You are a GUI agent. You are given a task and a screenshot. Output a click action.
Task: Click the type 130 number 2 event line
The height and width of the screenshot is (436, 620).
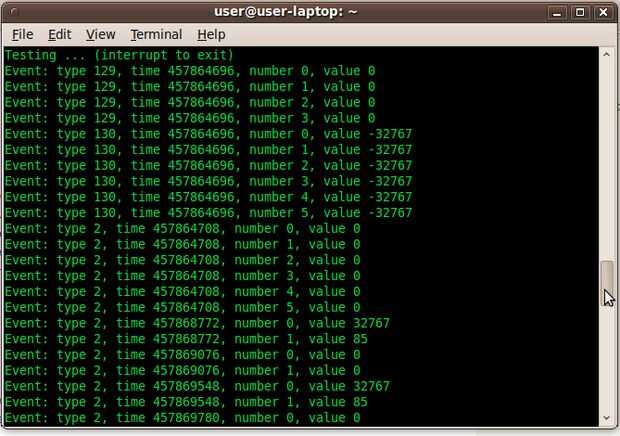pos(208,166)
